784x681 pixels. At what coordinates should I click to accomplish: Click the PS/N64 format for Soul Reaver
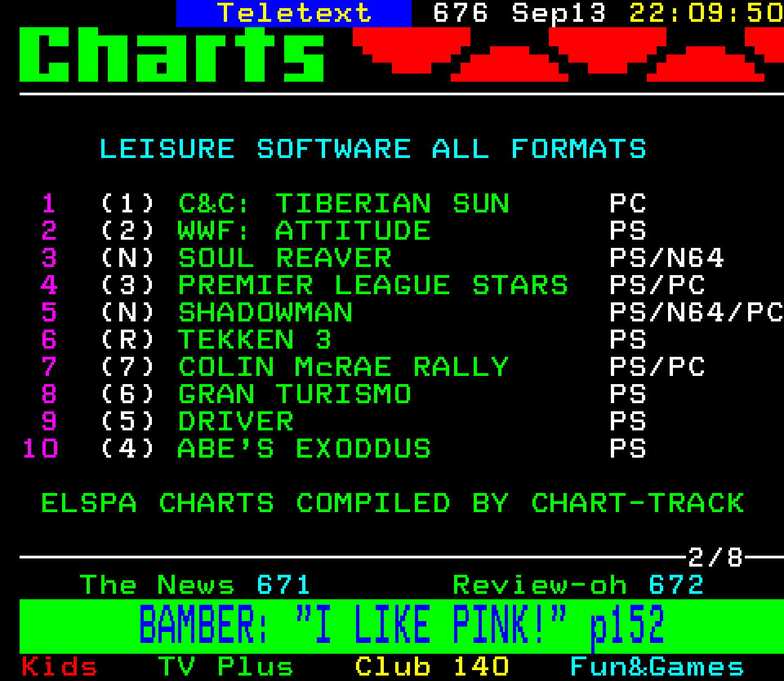click(x=667, y=258)
